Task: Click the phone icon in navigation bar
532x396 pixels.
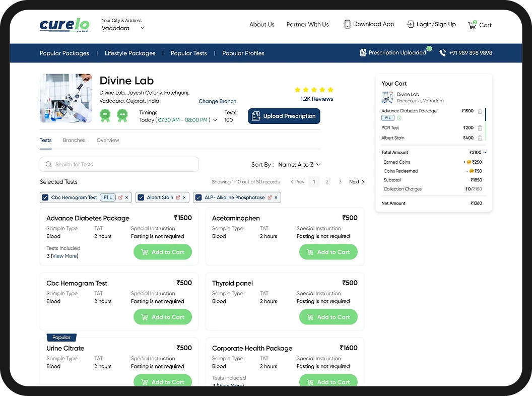Action: pyautogui.click(x=442, y=53)
